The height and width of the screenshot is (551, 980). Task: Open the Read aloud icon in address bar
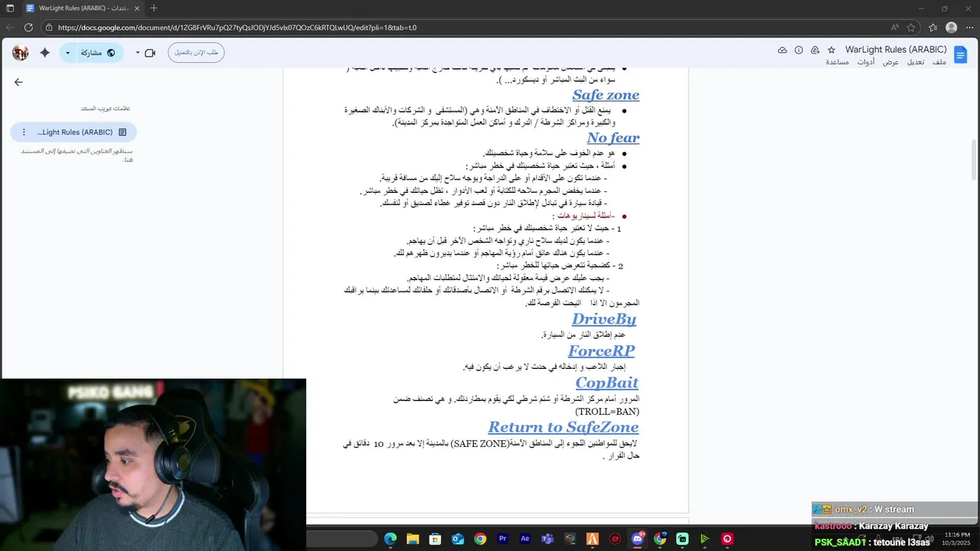[894, 28]
